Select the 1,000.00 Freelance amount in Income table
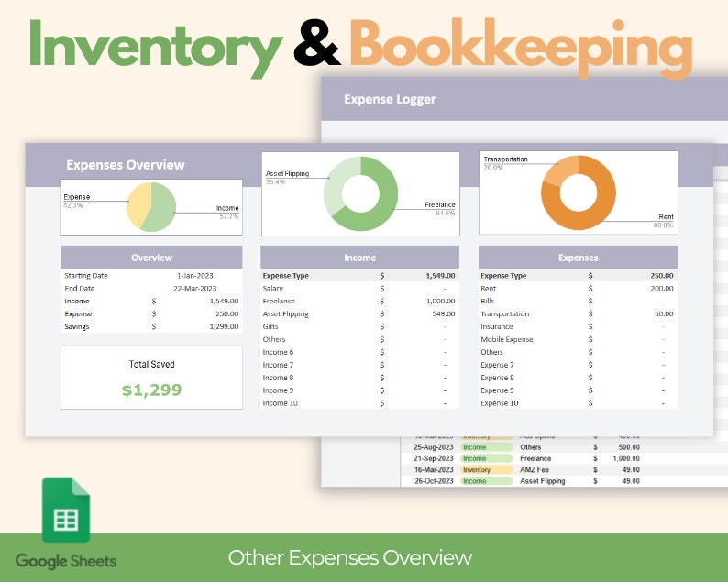 tap(441, 301)
